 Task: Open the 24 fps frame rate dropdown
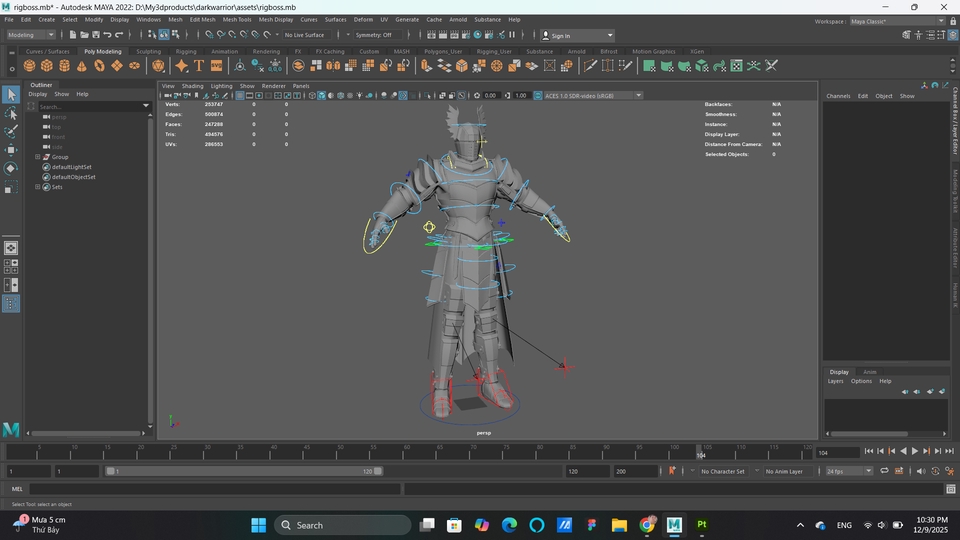click(847, 471)
